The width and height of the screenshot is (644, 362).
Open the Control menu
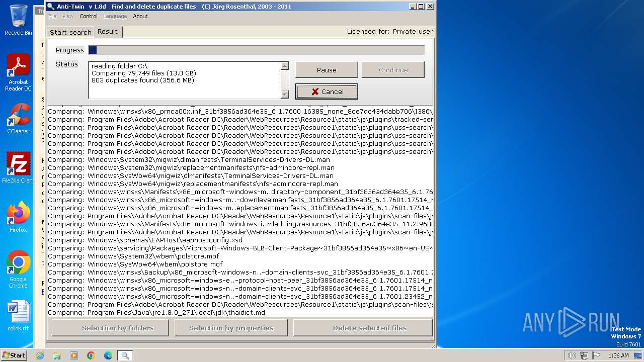coord(89,16)
